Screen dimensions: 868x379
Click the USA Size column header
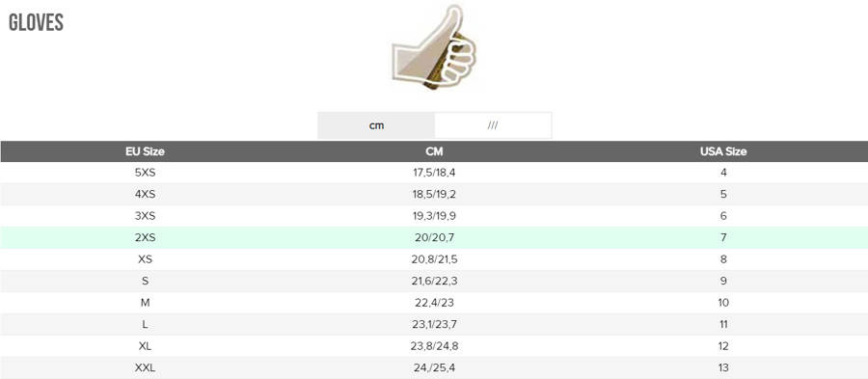723,151
